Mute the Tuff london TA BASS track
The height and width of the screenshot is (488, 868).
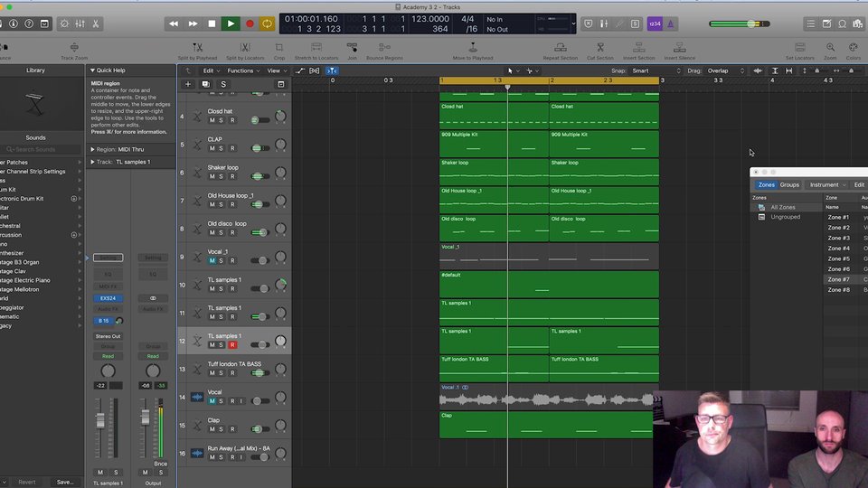click(x=212, y=373)
